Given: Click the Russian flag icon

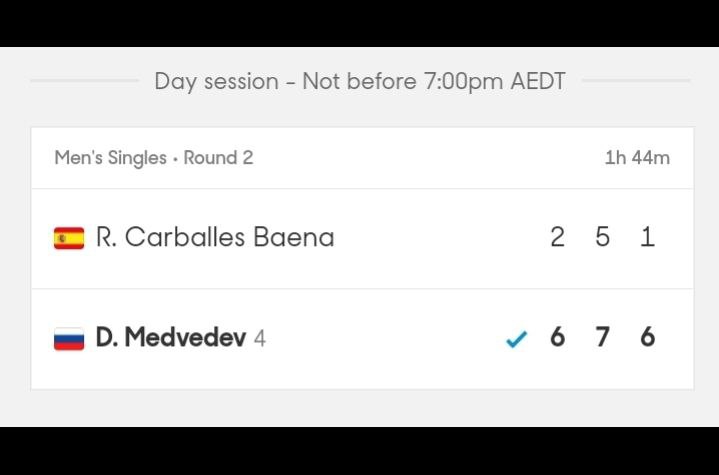Looking at the screenshot, I should click(x=69, y=339).
